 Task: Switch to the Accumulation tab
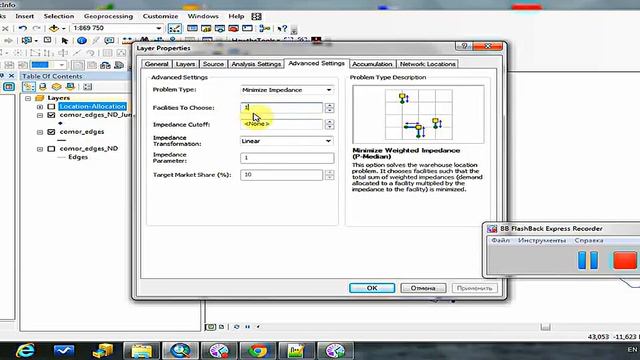pos(372,64)
